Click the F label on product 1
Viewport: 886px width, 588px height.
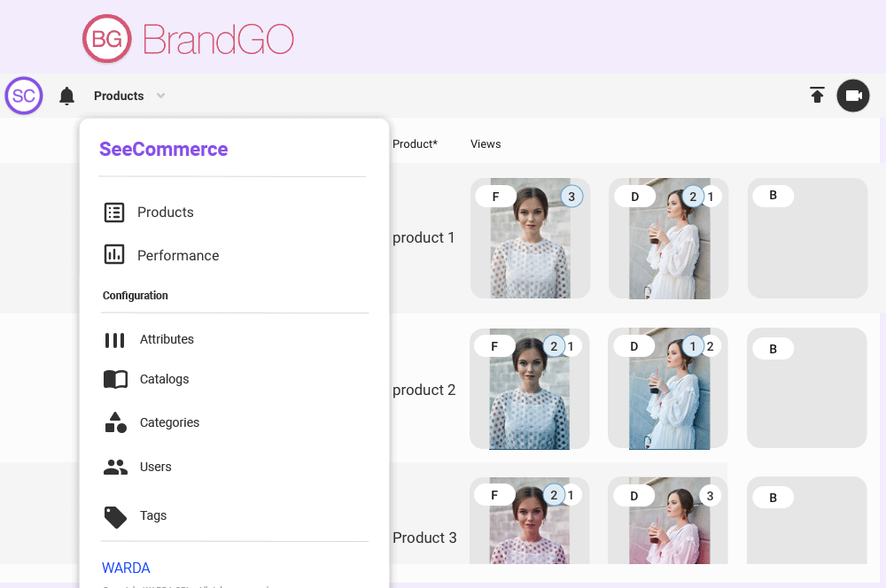point(495,197)
